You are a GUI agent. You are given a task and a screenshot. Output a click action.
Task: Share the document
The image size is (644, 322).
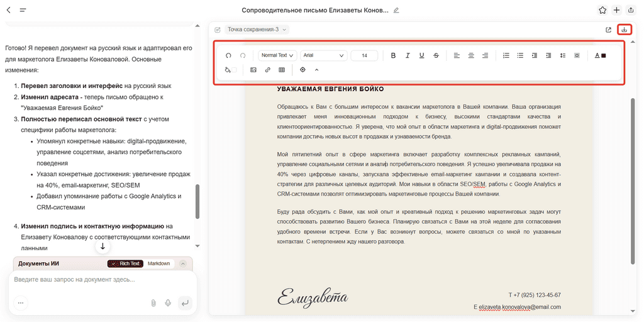pyautogui.click(x=631, y=10)
